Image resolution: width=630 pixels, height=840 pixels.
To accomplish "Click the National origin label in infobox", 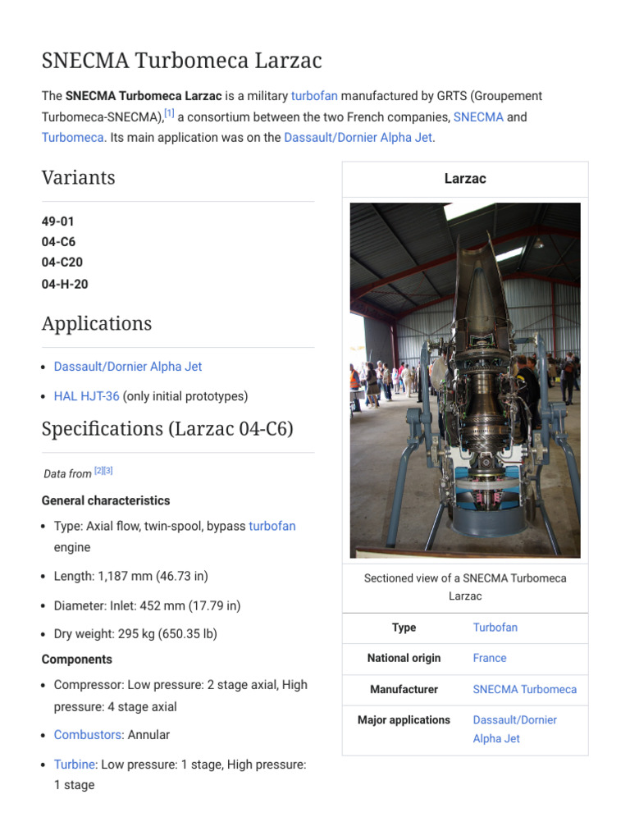I will coord(404,658).
